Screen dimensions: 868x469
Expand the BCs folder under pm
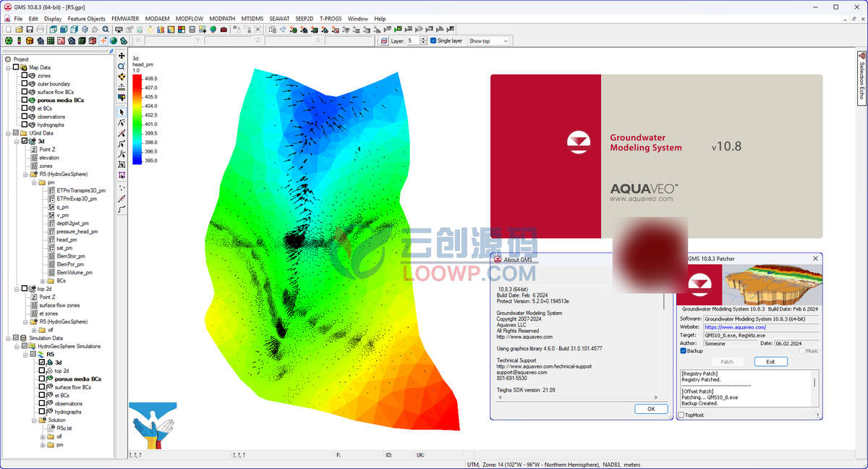coord(42,281)
